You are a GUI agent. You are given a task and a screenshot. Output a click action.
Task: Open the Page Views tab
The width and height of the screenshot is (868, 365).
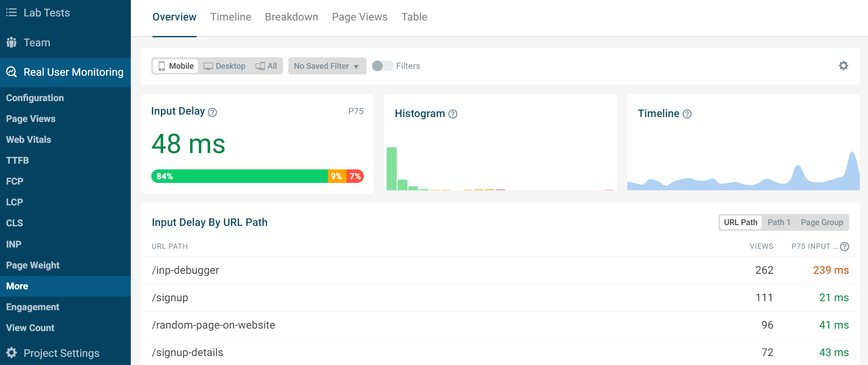pos(359,17)
